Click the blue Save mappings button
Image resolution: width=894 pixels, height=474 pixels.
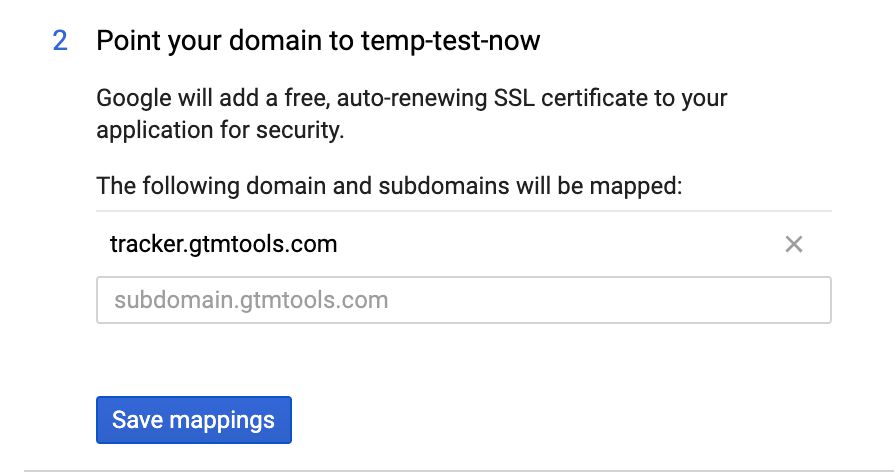(x=194, y=420)
